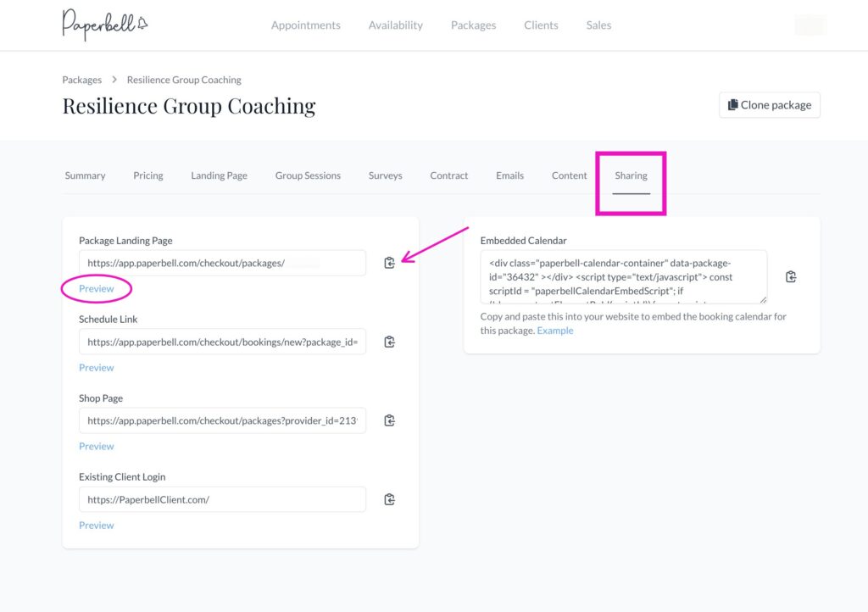The width and height of the screenshot is (868, 612).
Task: Open the Group Sessions tab
Action: click(x=308, y=175)
